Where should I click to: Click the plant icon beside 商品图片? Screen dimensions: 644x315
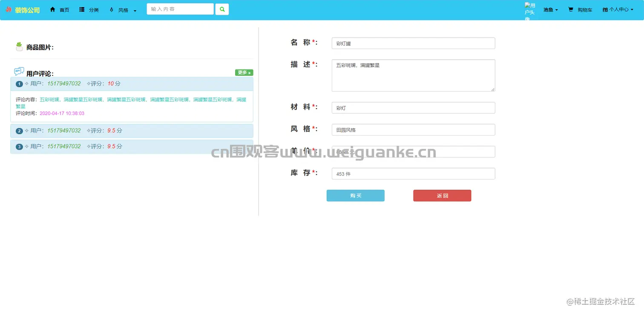pyautogui.click(x=19, y=46)
